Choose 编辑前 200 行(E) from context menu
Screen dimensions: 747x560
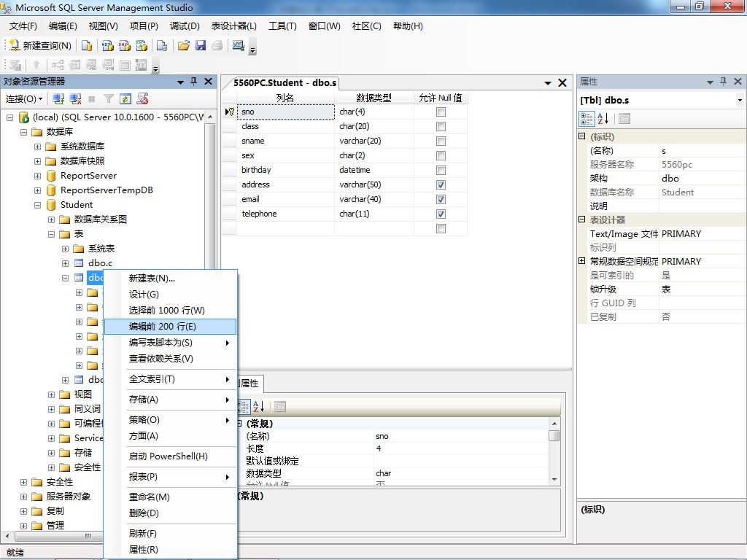coord(170,326)
